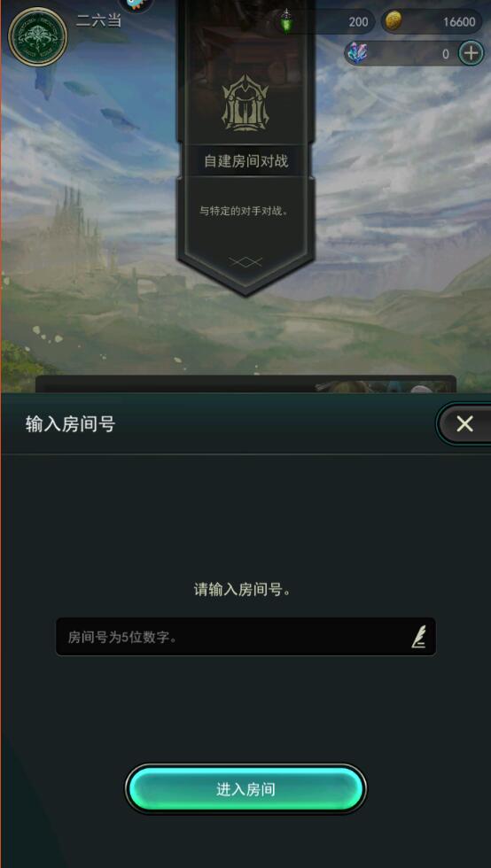Click the 进入房间 button
Viewport: 491px width, 868px height.
click(245, 789)
